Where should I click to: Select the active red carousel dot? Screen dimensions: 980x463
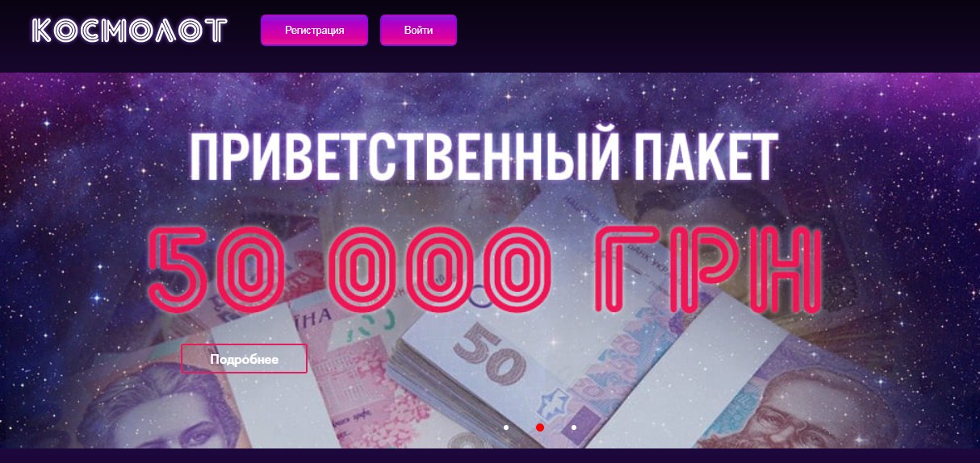[x=540, y=428]
